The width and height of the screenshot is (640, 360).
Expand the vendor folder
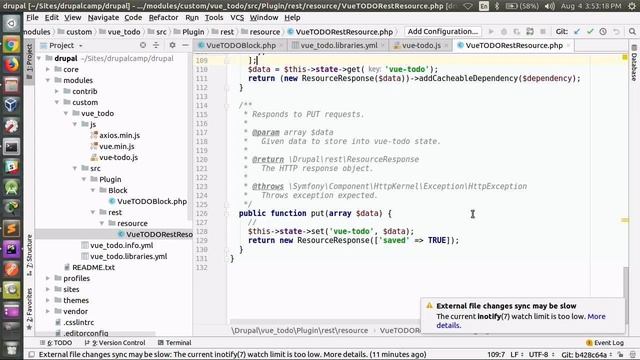pyautogui.click(x=48, y=311)
